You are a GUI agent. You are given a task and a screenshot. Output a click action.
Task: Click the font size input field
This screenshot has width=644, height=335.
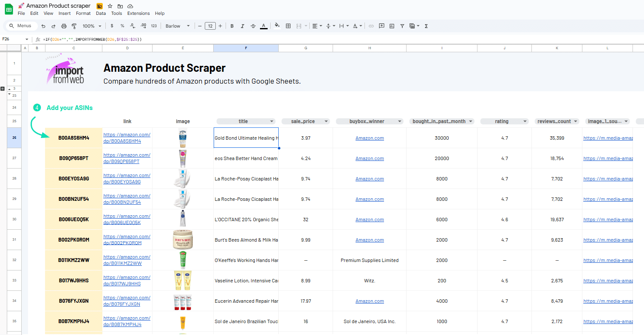pos(210,26)
